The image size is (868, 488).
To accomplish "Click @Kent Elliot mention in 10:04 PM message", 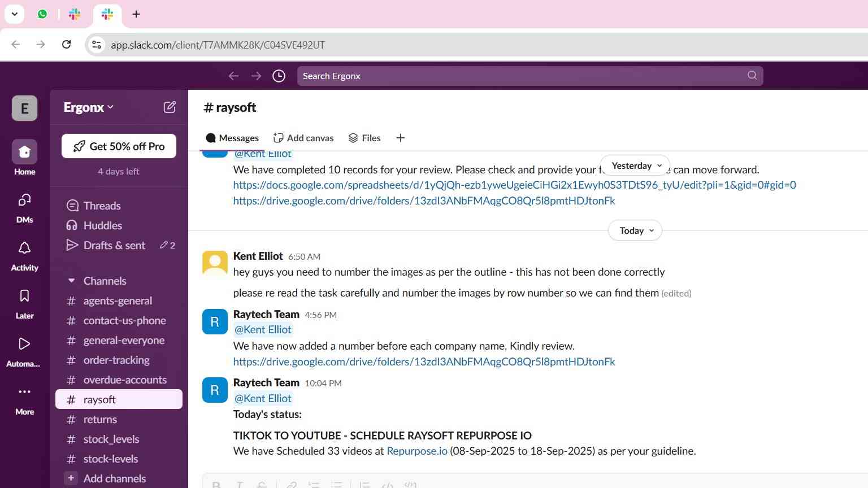I will [263, 399].
